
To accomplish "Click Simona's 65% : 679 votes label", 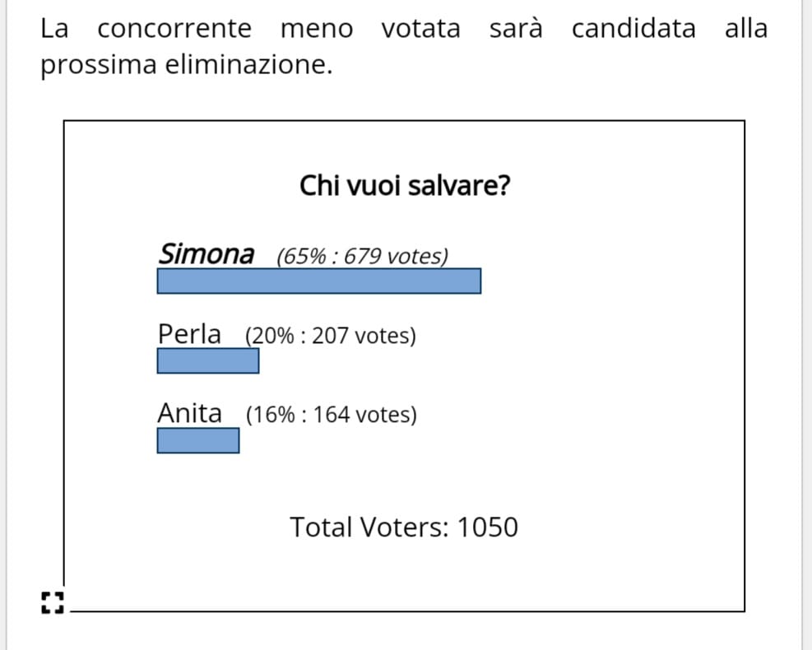I will coord(363,257).
